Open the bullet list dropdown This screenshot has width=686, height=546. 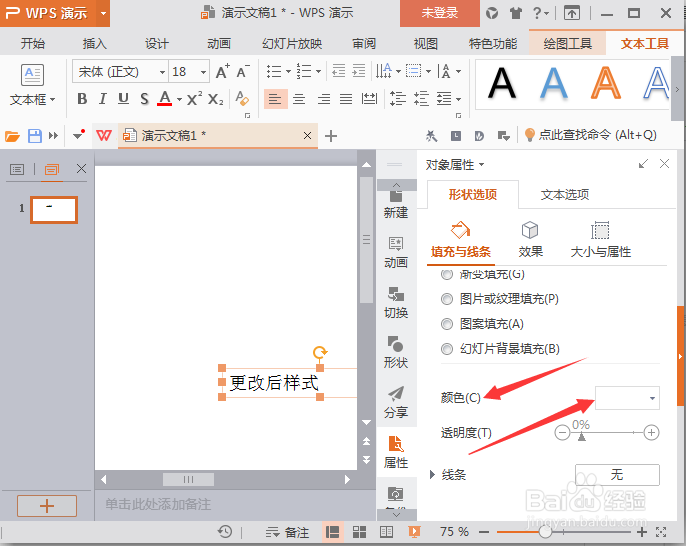coord(288,71)
